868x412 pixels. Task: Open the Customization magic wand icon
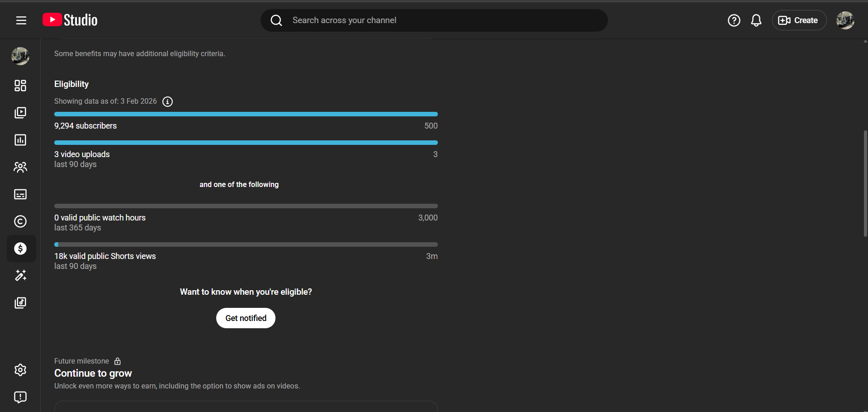point(20,275)
